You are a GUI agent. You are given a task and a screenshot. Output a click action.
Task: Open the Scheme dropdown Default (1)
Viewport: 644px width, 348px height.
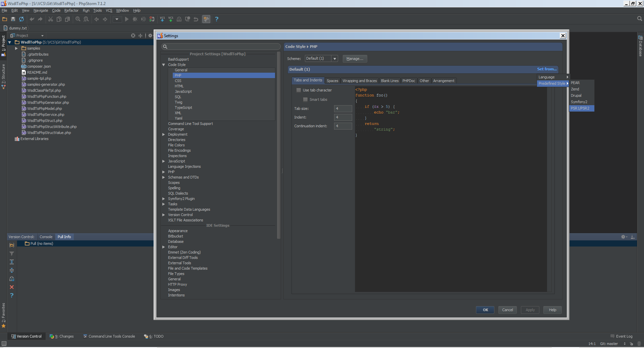tap(321, 59)
